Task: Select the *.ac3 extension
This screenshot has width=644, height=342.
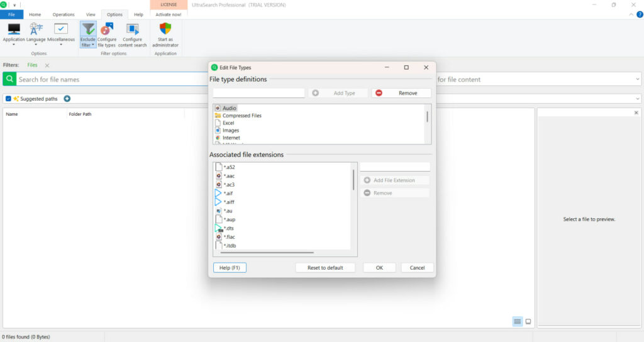Action: point(226,184)
